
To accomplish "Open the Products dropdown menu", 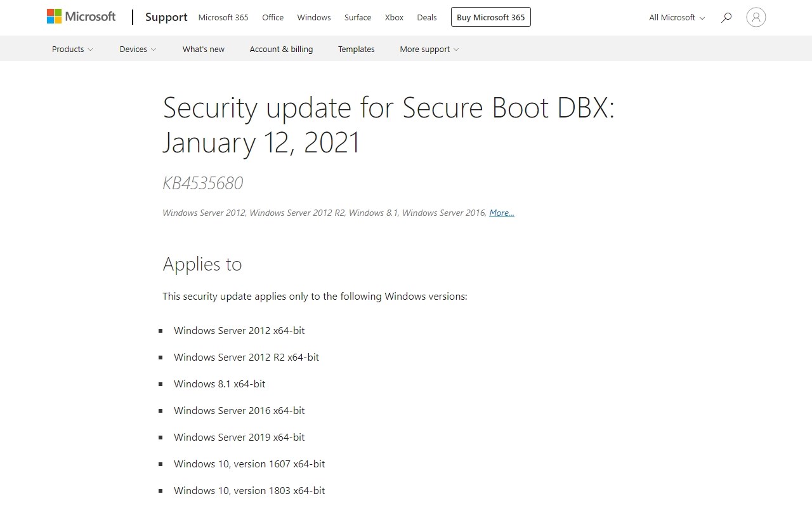I will pos(72,49).
